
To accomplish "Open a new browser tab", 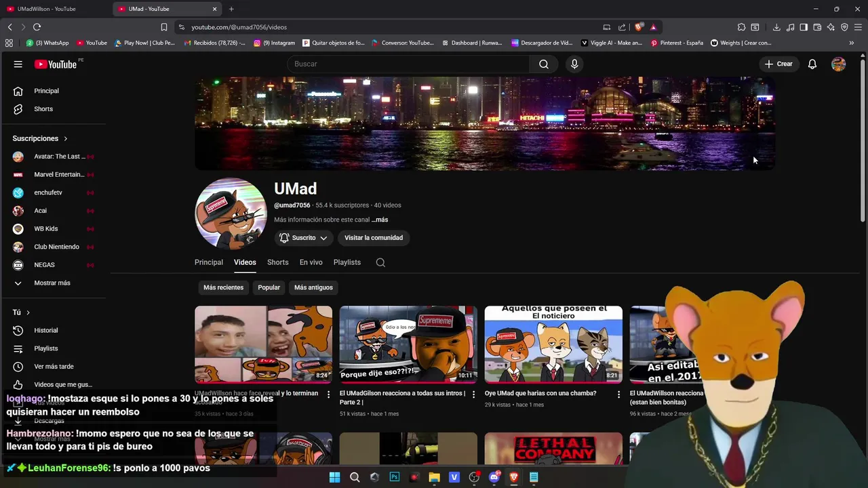I will point(231,9).
